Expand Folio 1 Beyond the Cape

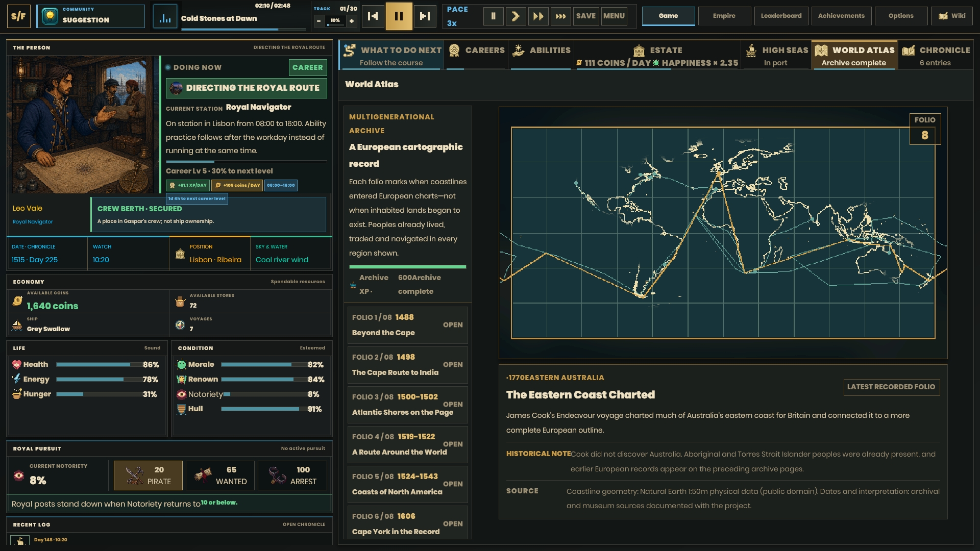[407, 324]
